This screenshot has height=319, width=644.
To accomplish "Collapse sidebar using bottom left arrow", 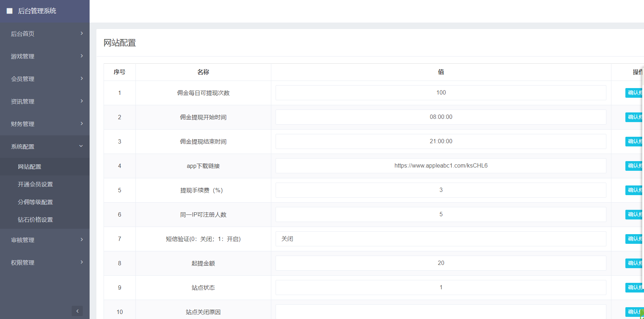I will click(x=77, y=311).
